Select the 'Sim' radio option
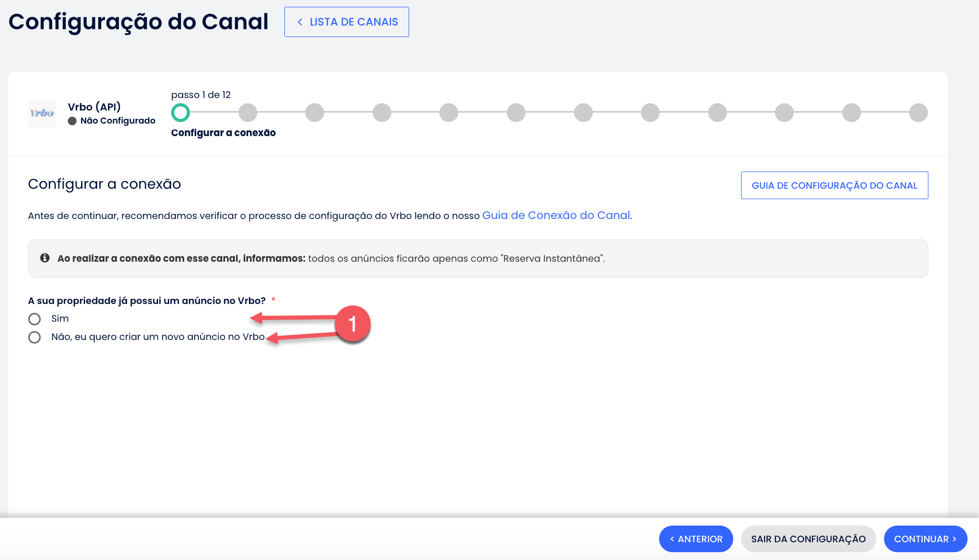 pyautogui.click(x=34, y=319)
